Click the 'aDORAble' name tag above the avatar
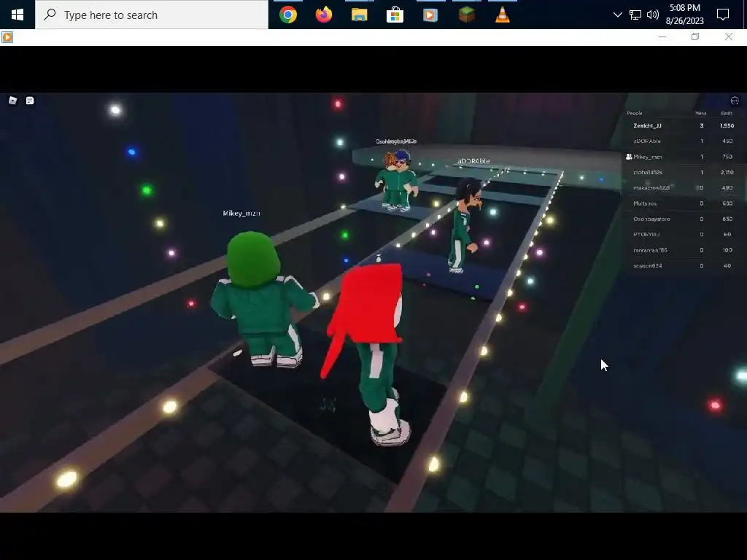 coord(473,161)
